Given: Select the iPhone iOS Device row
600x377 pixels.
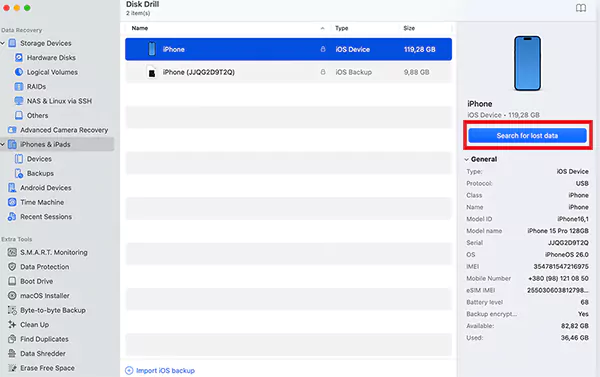Looking at the screenshot, I should [289, 49].
